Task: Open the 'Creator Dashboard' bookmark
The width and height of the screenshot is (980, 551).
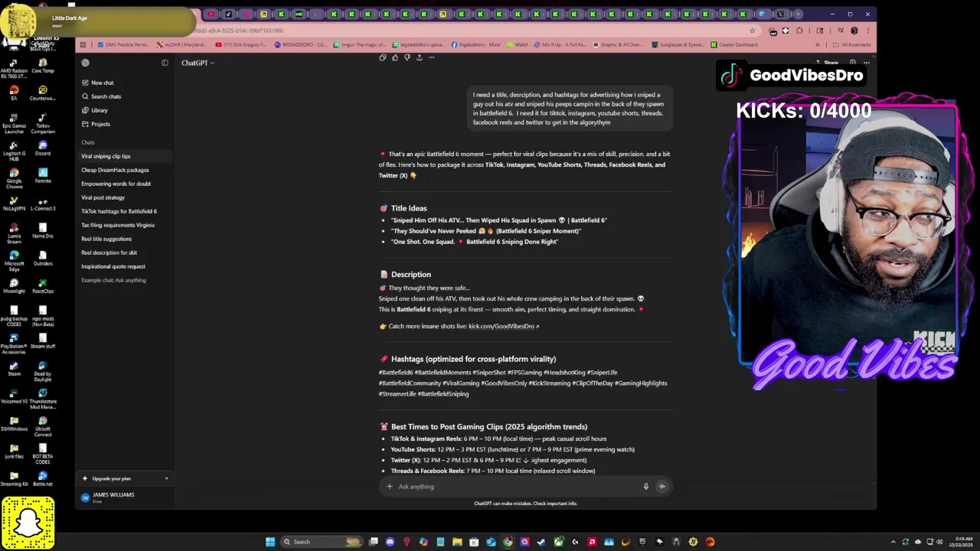Action: tap(734, 44)
